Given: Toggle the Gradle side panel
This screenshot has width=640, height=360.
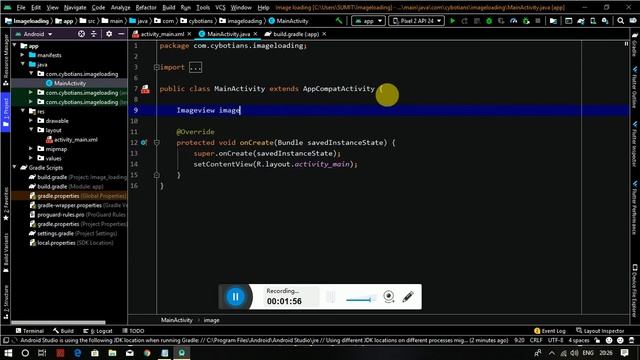Looking at the screenshot, I should 635,46.
